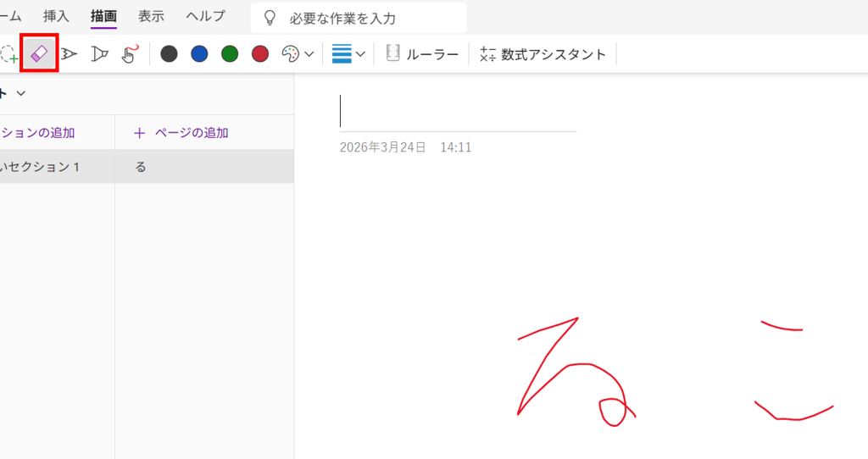
Task: Pick the blue ink color
Action: (199, 54)
